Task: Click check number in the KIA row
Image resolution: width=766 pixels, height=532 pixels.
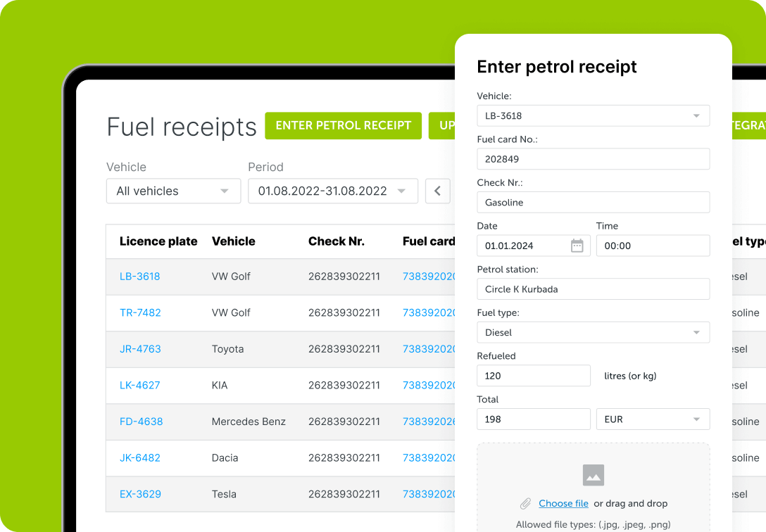Action: tap(344, 385)
